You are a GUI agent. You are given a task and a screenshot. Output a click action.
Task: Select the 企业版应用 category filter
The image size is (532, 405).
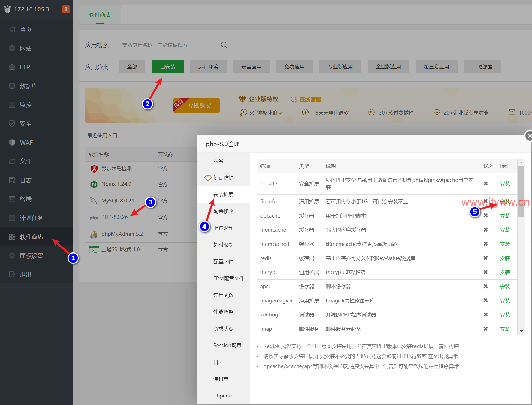coord(388,67)
